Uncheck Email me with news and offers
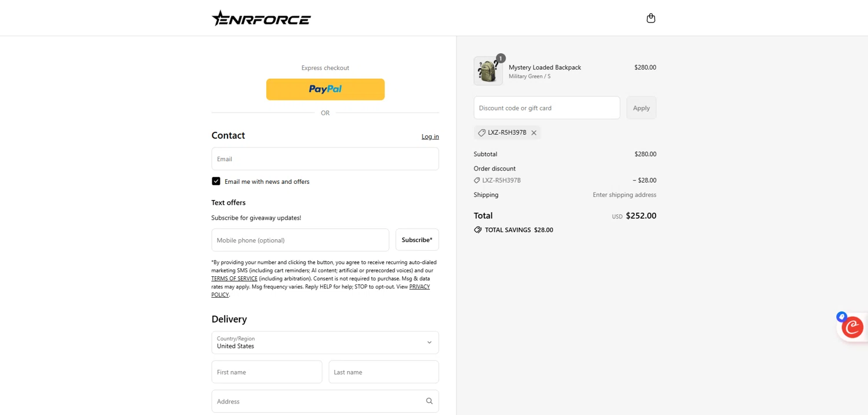Viewport: 868px width, 415px height. (216, 181)
